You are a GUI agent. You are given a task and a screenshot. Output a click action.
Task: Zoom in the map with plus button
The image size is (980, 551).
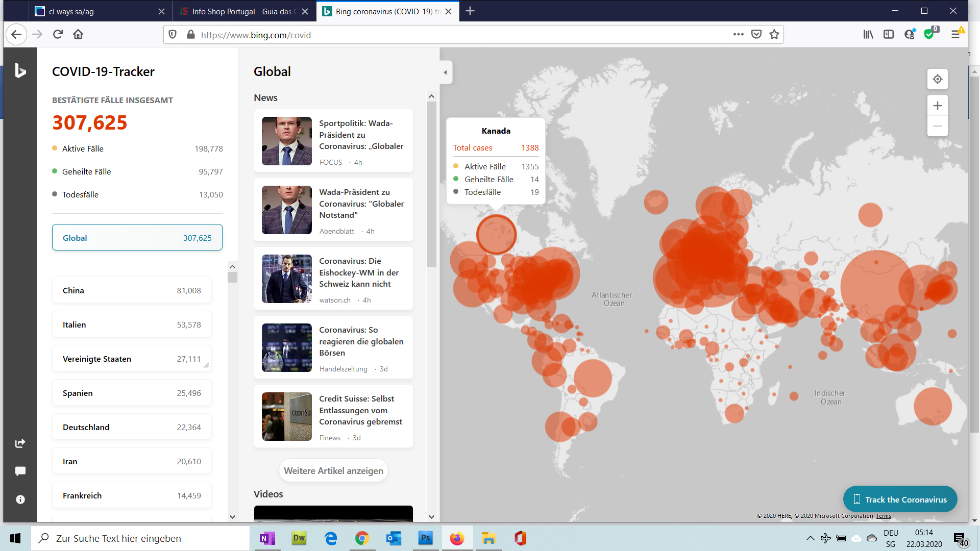937,106
